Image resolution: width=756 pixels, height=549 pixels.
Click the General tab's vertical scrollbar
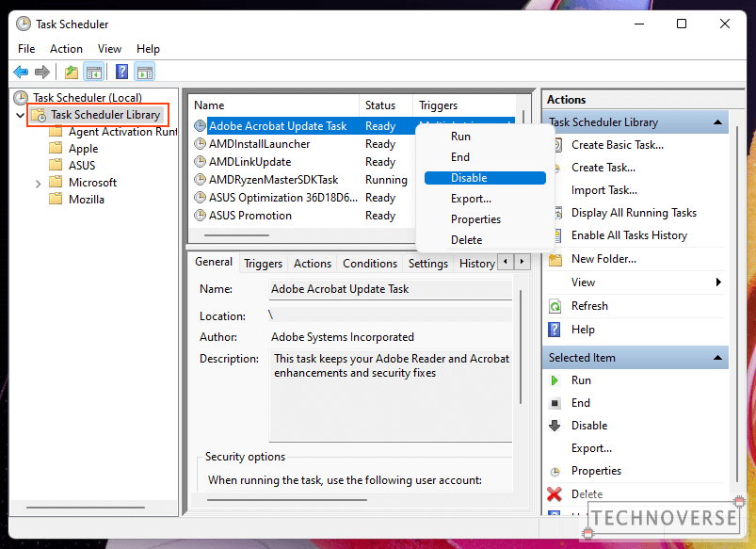tap(521, 347)
